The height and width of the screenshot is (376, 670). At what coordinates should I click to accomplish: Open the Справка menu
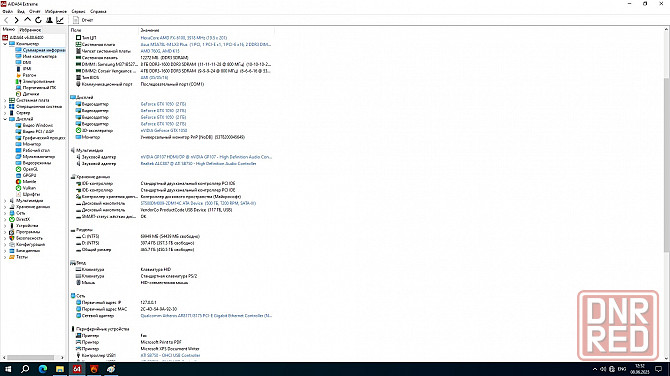click(x=98, y=12)
